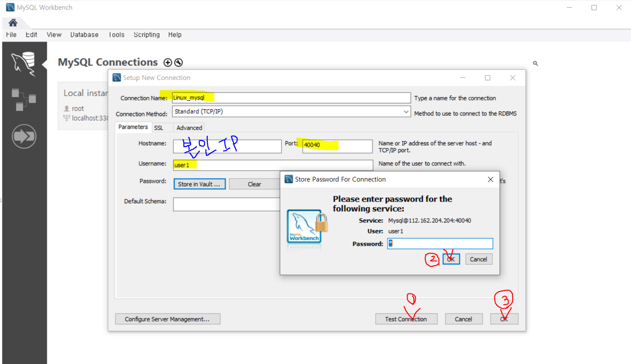Screen dimensions: 631x364
Task: Click the Test Connection button
Action: point(406,319)
